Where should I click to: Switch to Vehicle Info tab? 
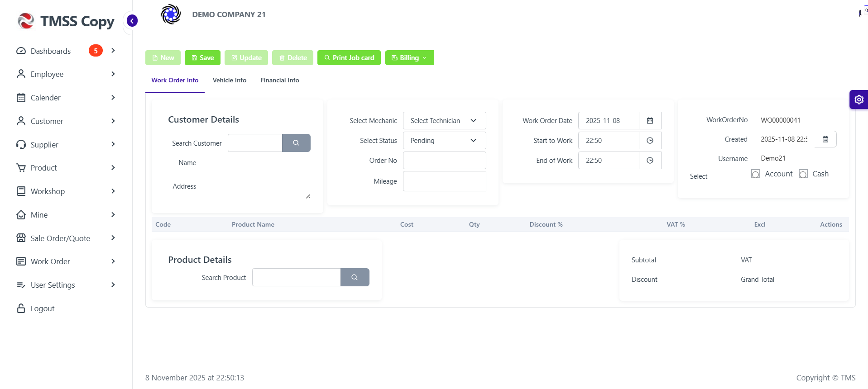click(230, 80)
